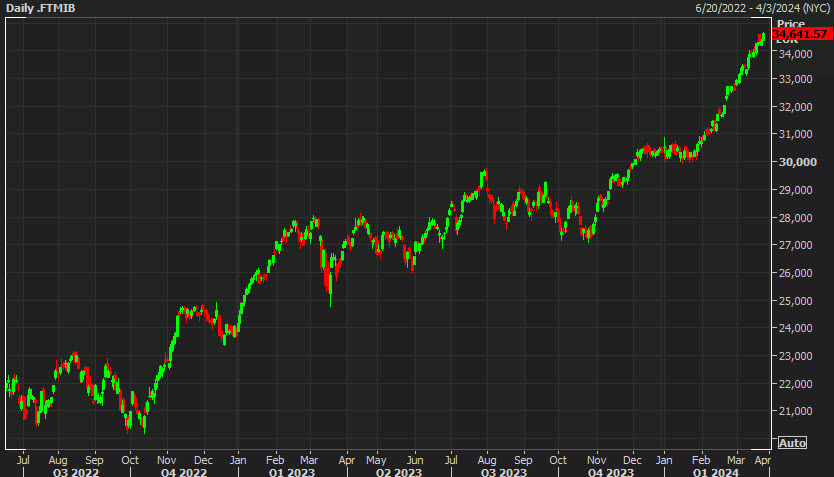The height and width of the screenshot is (477, 834).
Task: Click the 27,000 price axis label
Action: (795, 245)
